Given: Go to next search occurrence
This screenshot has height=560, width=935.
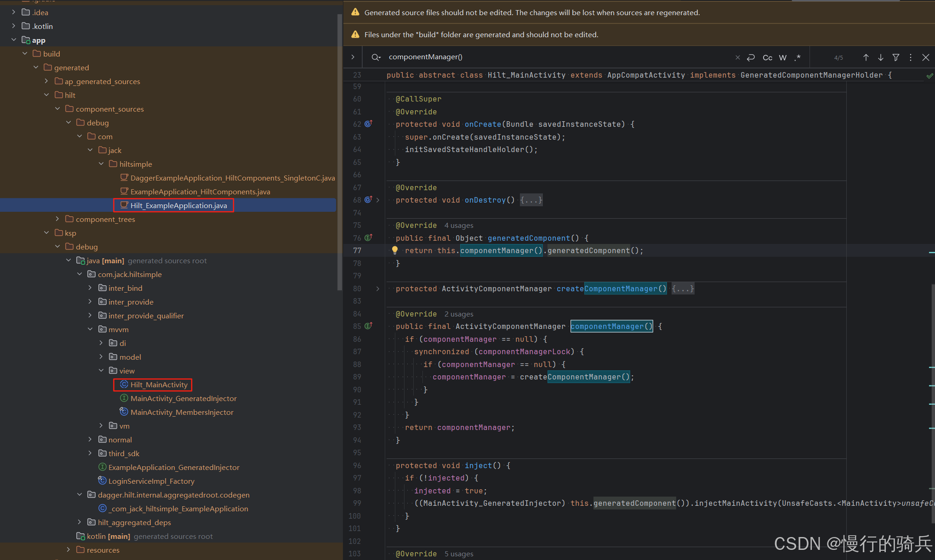Looking at the screenshot, I should point(880,57).
